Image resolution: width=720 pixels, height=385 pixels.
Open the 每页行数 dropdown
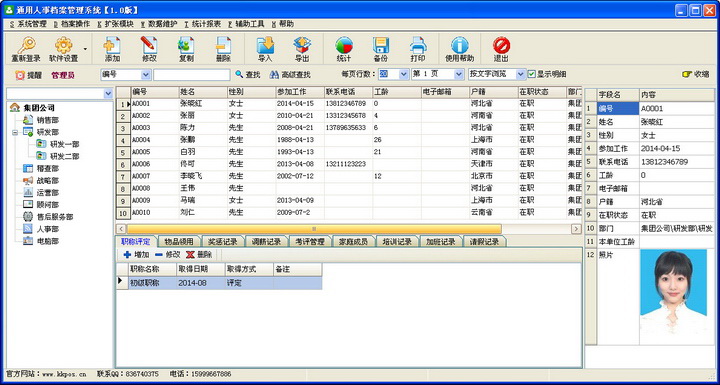pos(404,74)
